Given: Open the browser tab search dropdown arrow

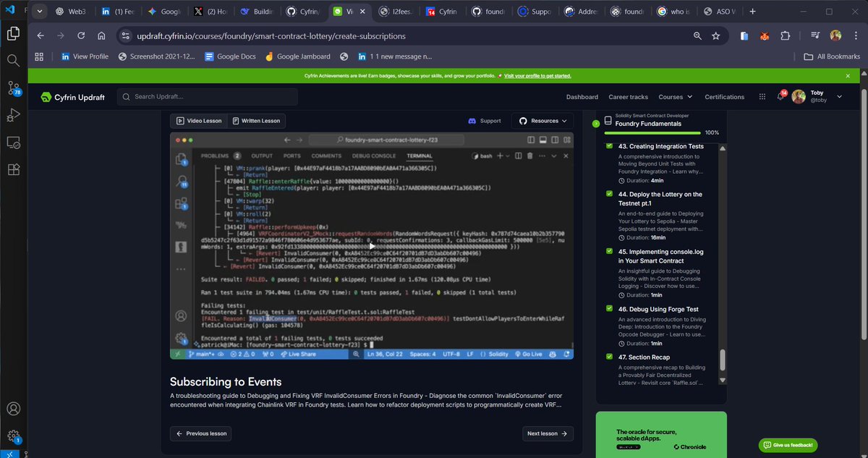Looking at the screenshot, I should coord(39,12).
